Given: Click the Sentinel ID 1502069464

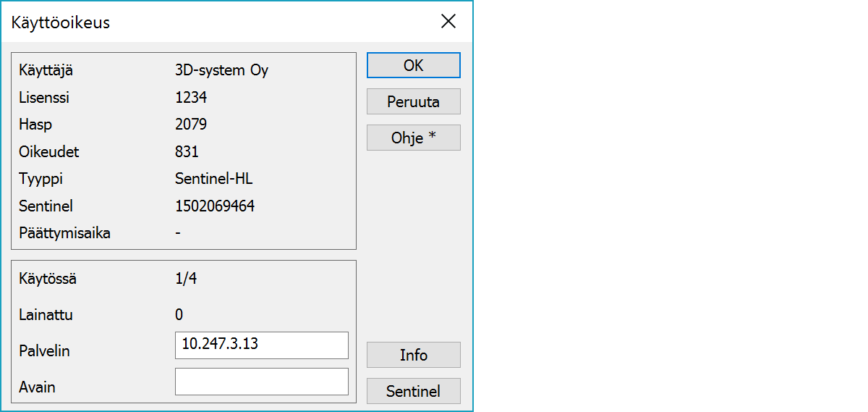Looking at the screenshot, I should [x=215, y=206].
